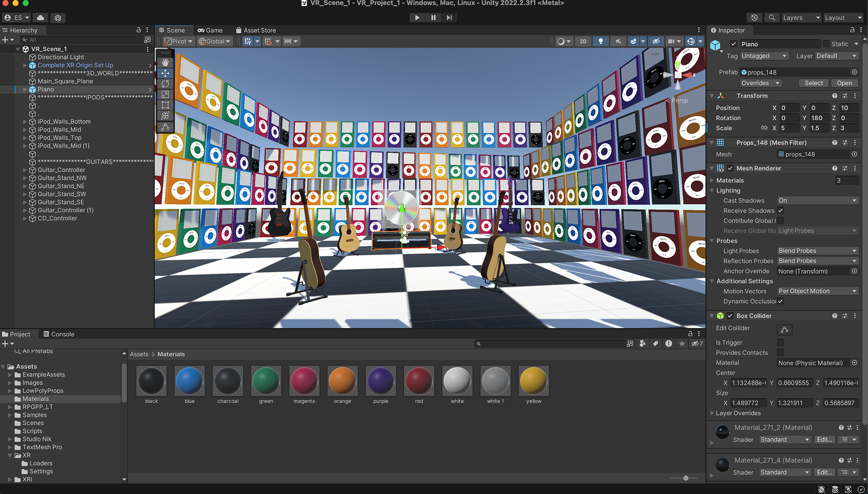Toggle Scene lighting bulb icon
This screenshot has width=868, height=494.
click(600, 41)
